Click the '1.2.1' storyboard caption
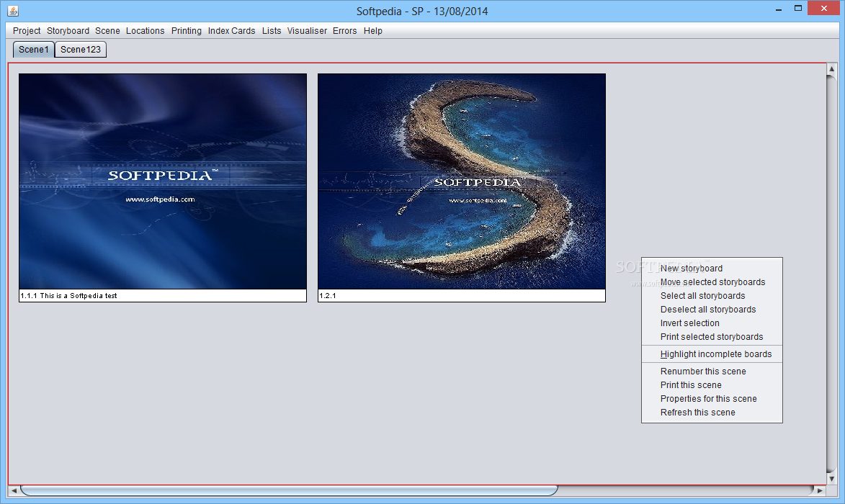The image size is (845, 504). [x=327, y=296]
